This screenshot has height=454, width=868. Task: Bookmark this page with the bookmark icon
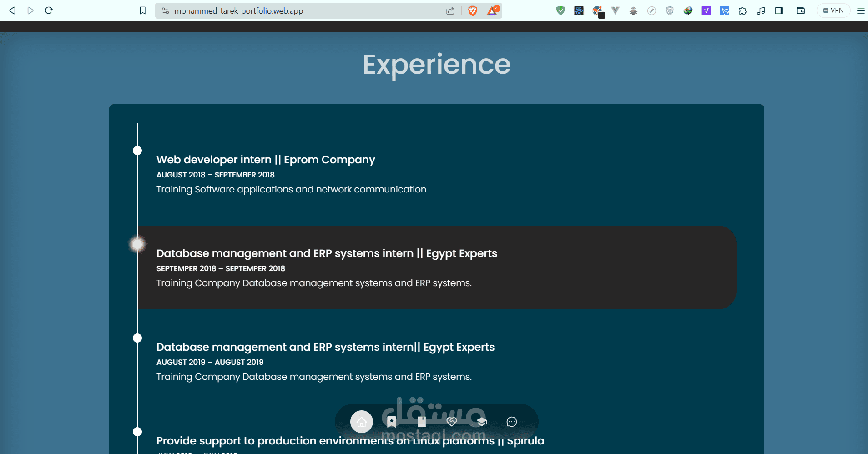142,10
